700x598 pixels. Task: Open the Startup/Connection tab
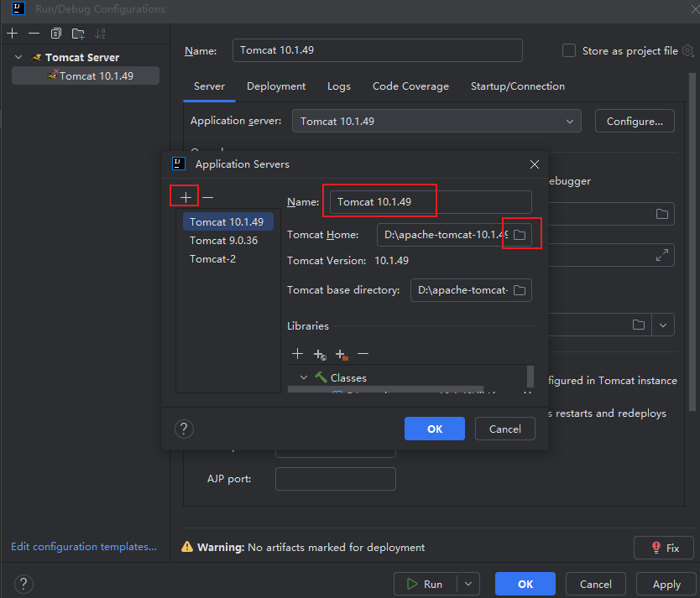point(517,86)
